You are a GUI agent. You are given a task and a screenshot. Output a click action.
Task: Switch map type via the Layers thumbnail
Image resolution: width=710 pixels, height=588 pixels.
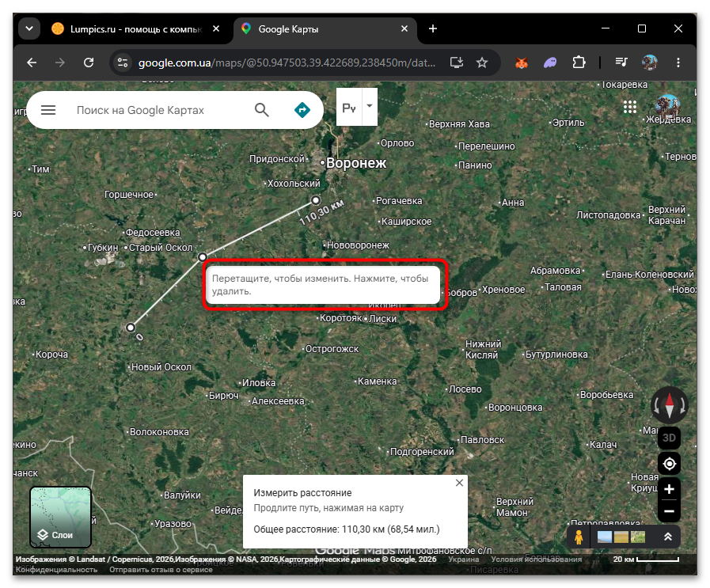pos(61,518)
